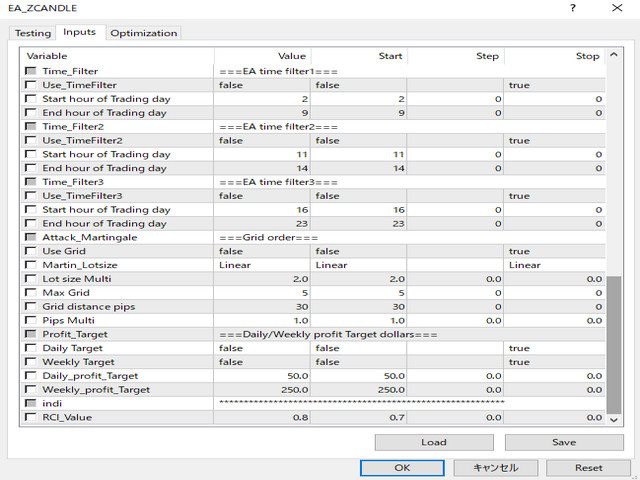The image size is (640, 480).
Task: Confirm with the OK button
Action: pos(402,467)
